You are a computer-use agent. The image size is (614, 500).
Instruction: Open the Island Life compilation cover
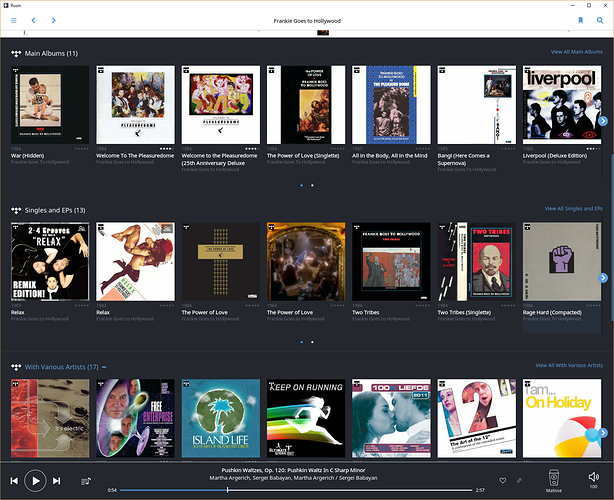(221, 418)
